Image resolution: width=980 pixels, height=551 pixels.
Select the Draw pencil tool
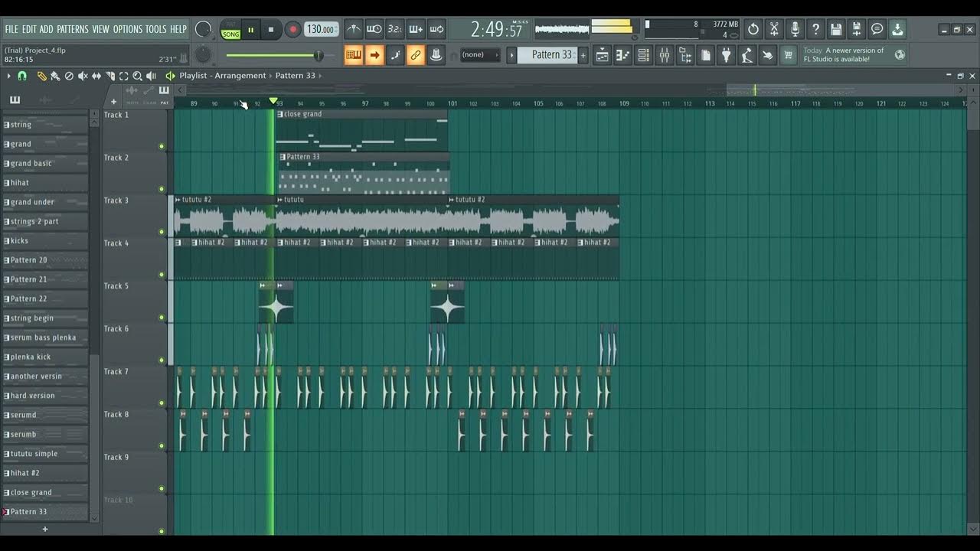click(x=42, y=76)
